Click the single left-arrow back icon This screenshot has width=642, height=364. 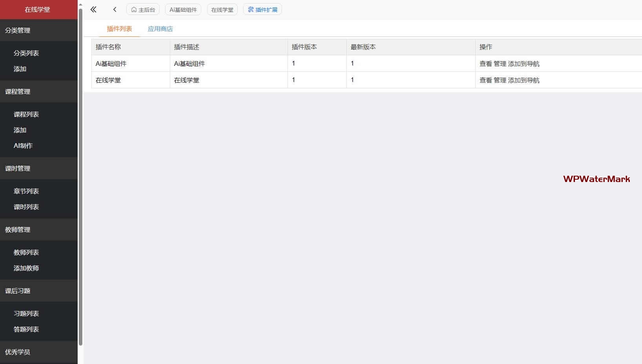tap(115, 9)
